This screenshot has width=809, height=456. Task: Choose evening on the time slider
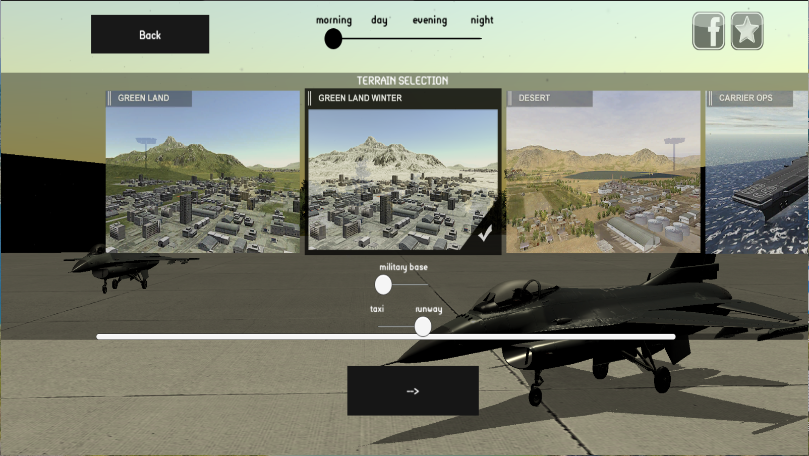[430, 38]
